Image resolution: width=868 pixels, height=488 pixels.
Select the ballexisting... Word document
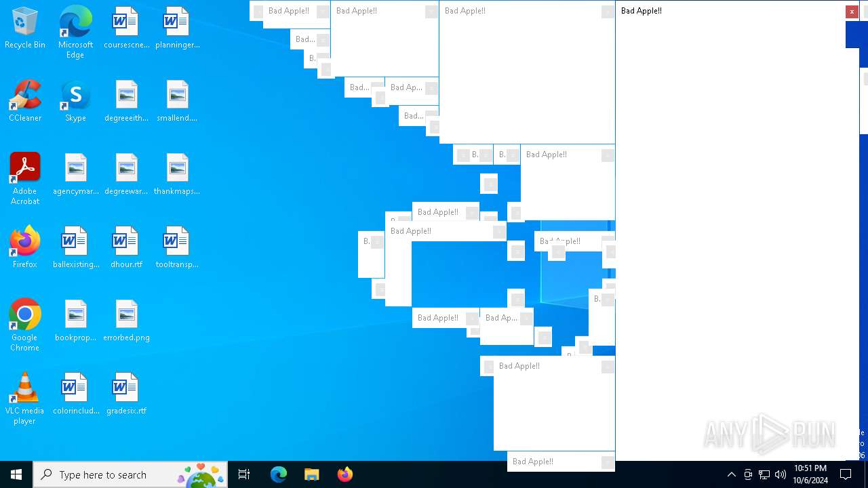pos(75,248)
